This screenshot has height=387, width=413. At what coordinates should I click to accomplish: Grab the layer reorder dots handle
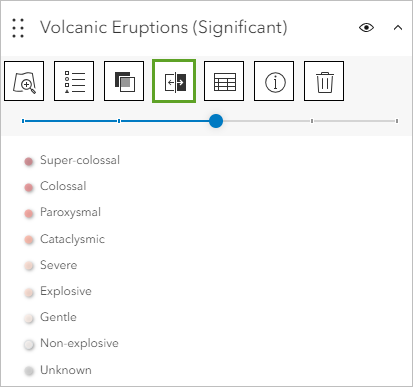pos(18,28)
